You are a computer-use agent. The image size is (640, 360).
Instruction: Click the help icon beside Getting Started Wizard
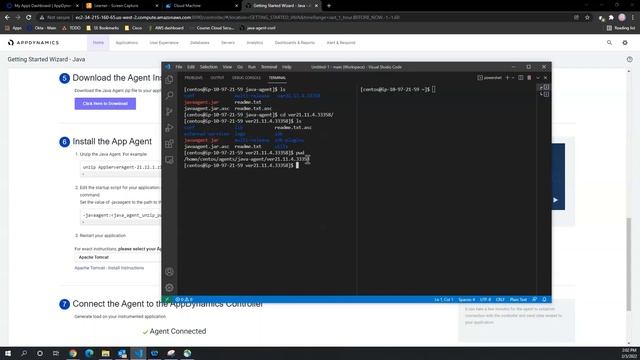pyautogui.click(x=629, y=59)
